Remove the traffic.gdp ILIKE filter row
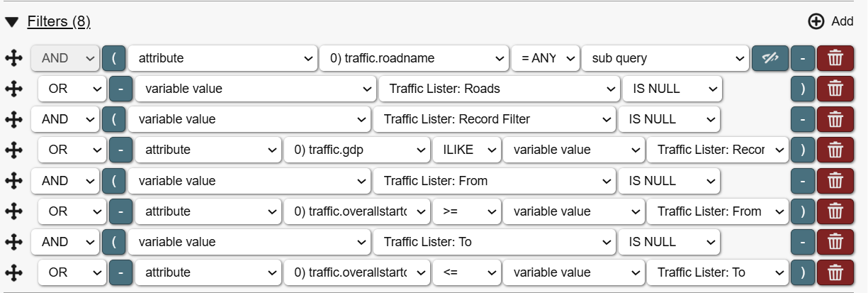Image resolution: width=868 pixels, height=293 pixels. pos(835,150)
